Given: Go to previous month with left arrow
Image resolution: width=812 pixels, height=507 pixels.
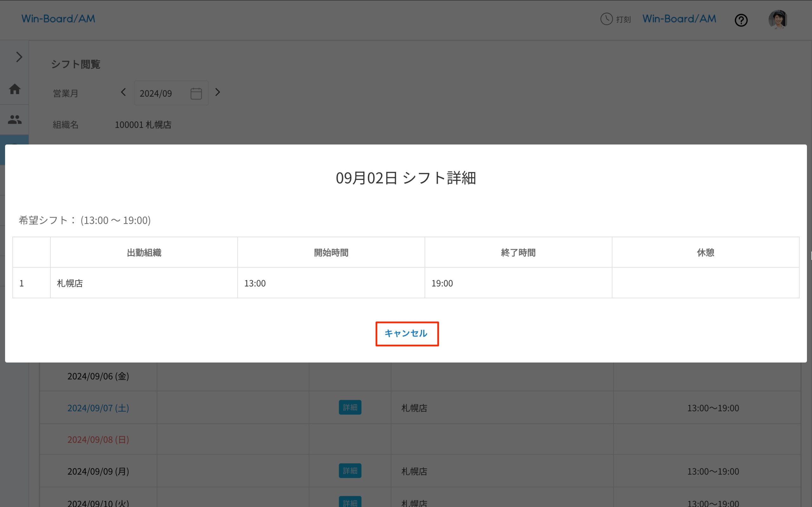Looking at the screenshot, I should tap(123, 92).
